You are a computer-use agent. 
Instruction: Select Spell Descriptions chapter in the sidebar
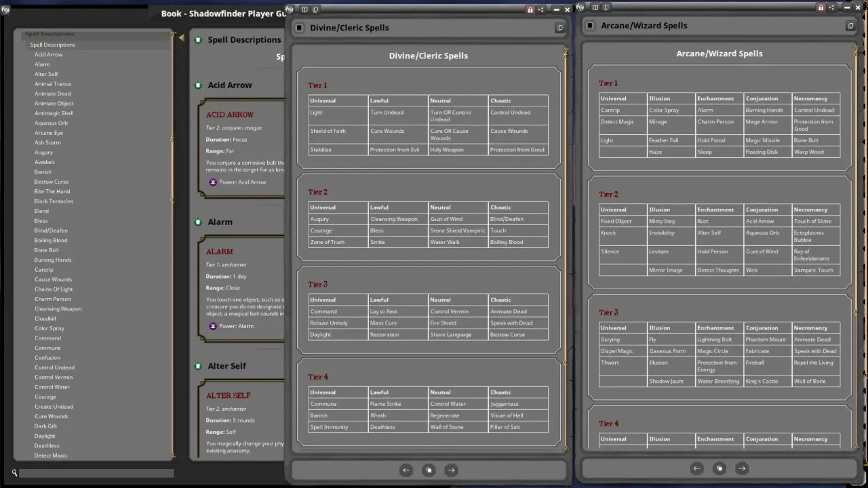pos(52,45)
